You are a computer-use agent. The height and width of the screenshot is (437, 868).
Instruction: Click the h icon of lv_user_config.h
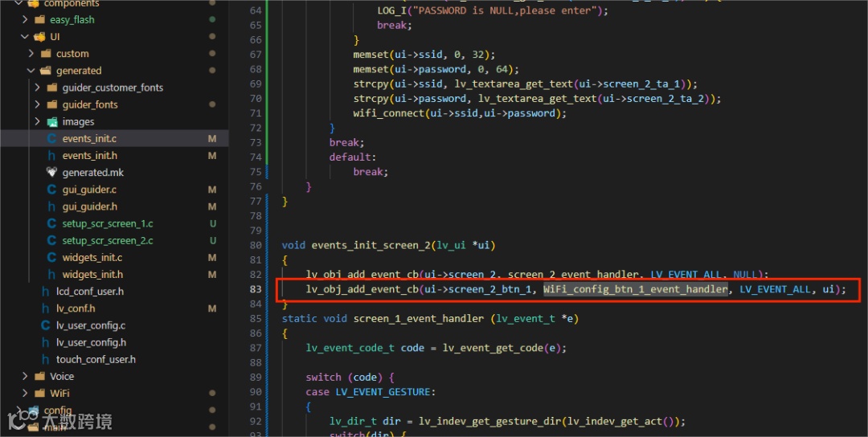click(46, 342)
